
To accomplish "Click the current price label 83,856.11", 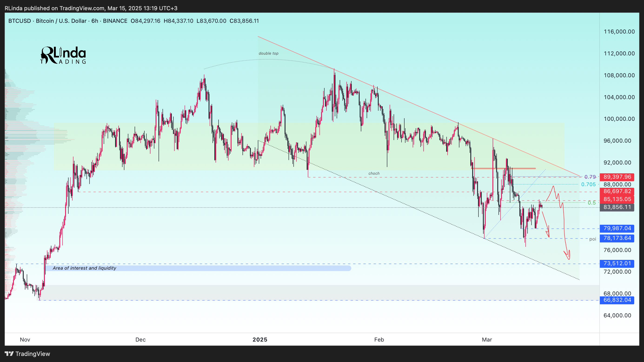I will [x=617, y=207].
